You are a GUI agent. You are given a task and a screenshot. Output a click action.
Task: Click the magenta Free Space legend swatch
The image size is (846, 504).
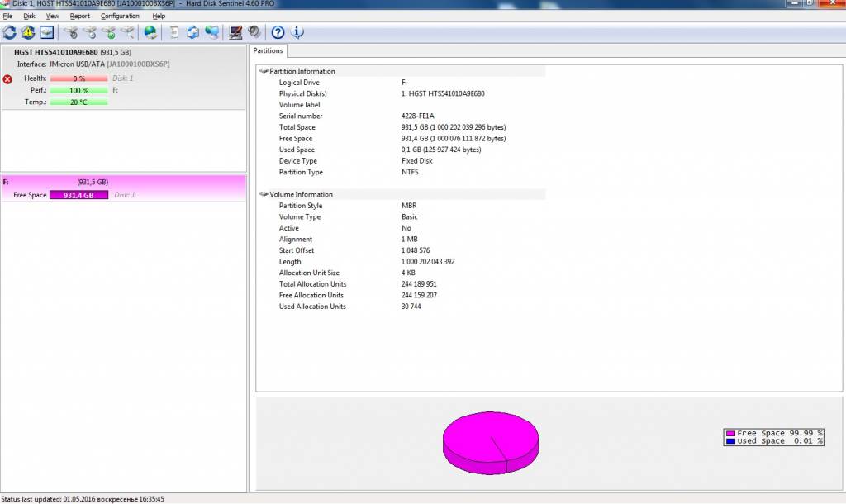(x=730, y=433)
